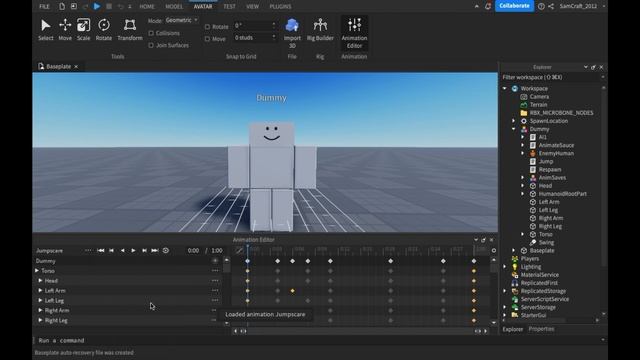Open the help question-mark icon
Viewport: 640px width, 360px height.
[541, 6]
